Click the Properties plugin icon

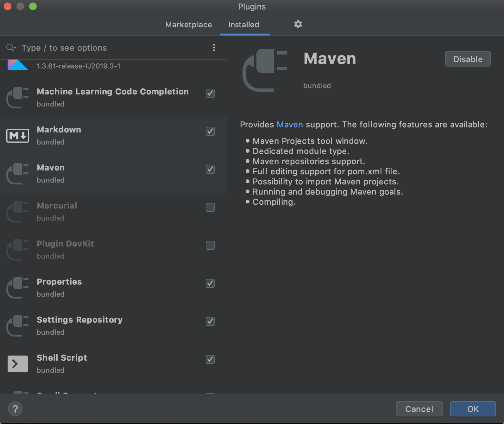18,288
